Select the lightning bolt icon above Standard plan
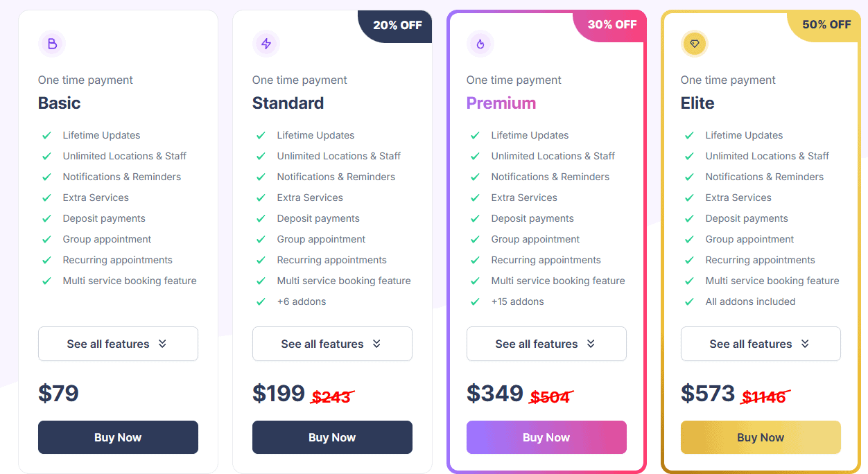Viewport: 868px width, 474px height. pos(266,43)
